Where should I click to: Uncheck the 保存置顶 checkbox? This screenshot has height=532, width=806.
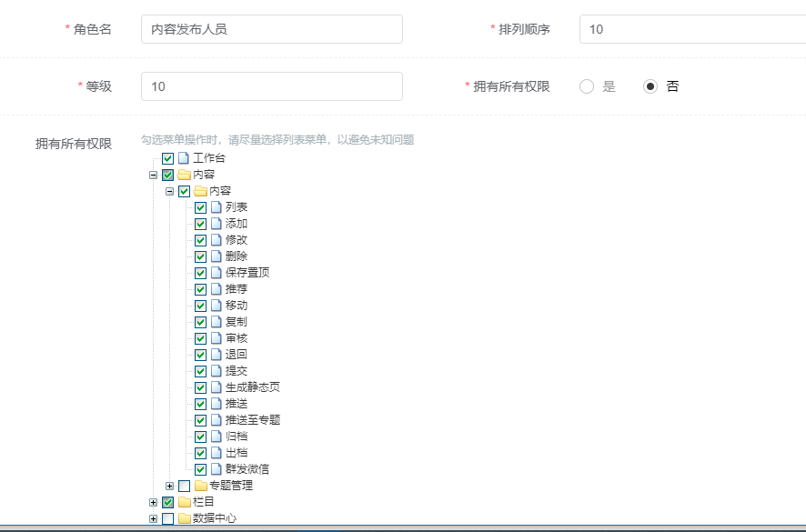pyautogui.click(x=200, y=273)
